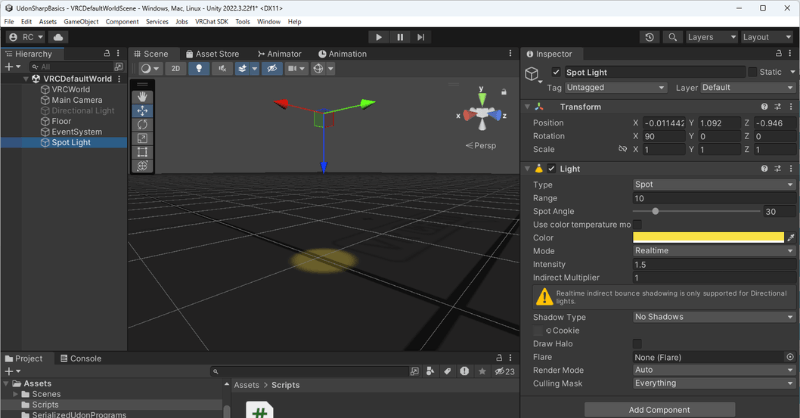Click the Step frame button
This screenshot has width=800, height=418.
coord(421,37)
